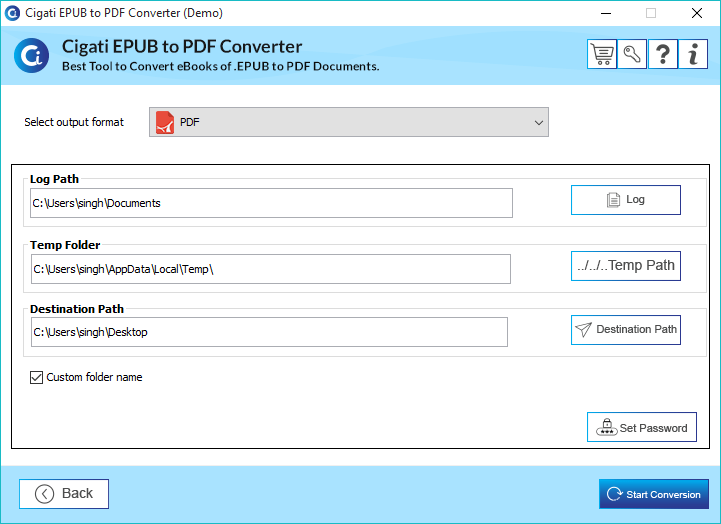
Task: Click the 'Best Tool to Convert eBooks' tagline
Action: click(221, 67)
